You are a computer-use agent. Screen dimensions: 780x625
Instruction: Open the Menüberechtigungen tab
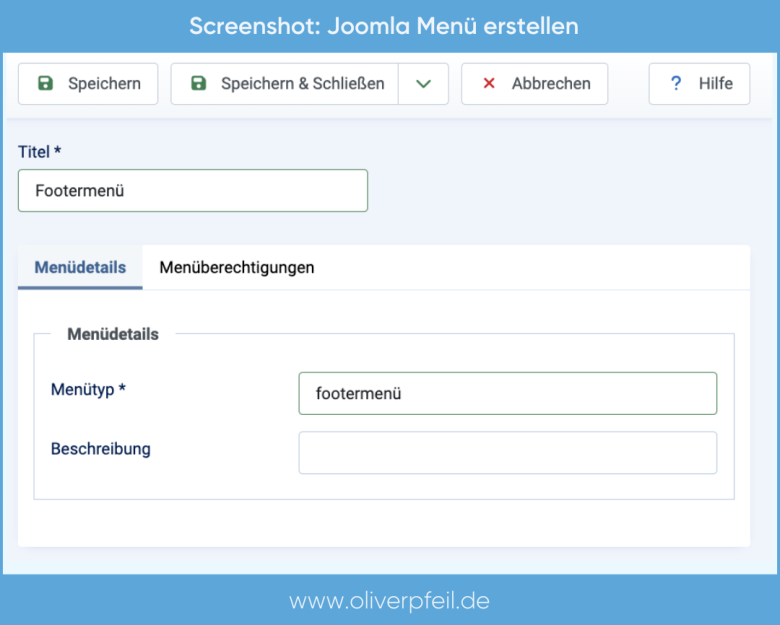tap(237, 267)
